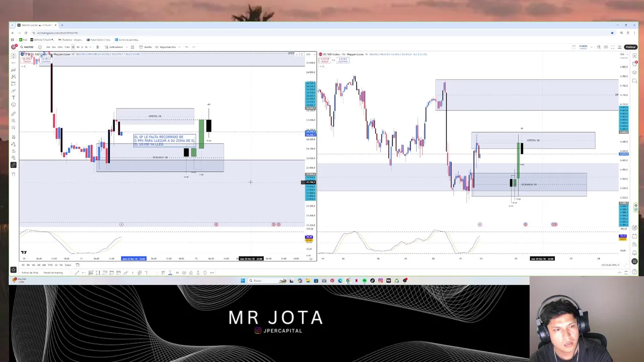Open the watchlist icon in right sidebar
Image resolution: width=644 pixels, height=362 pixels.
pyautogui.click(x=634, y=56)
